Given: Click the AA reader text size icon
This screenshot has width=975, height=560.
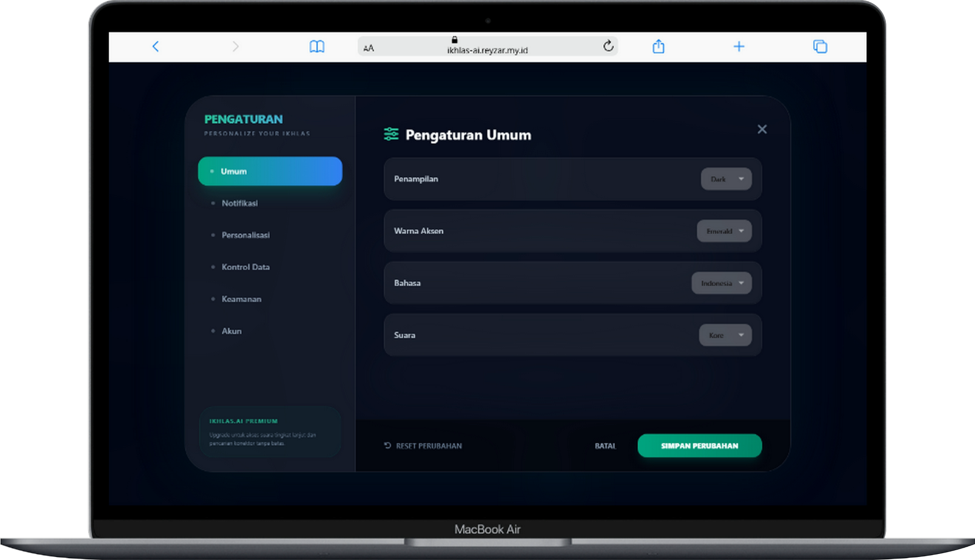Looking at the screenshot, I should (369, 49).
